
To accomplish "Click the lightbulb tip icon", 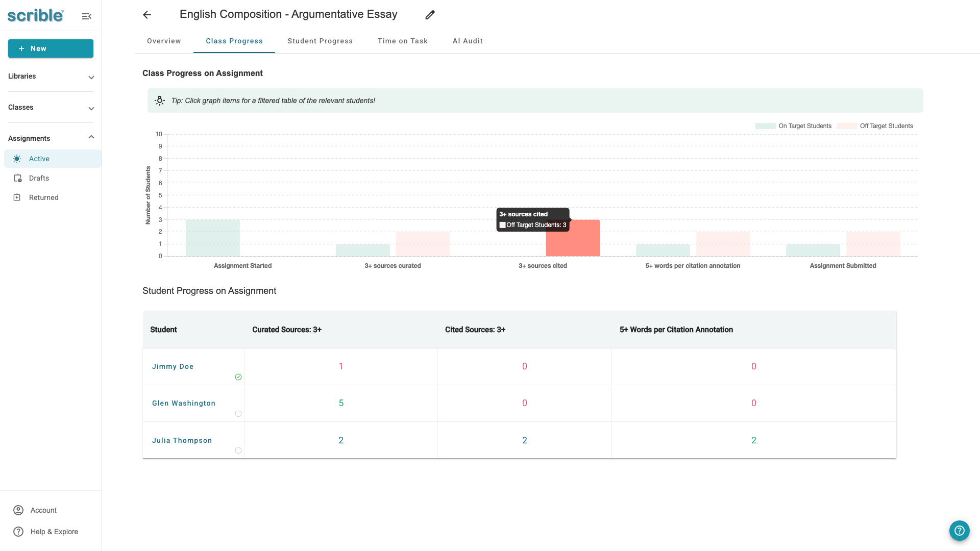I will click(x=160, y=101).
